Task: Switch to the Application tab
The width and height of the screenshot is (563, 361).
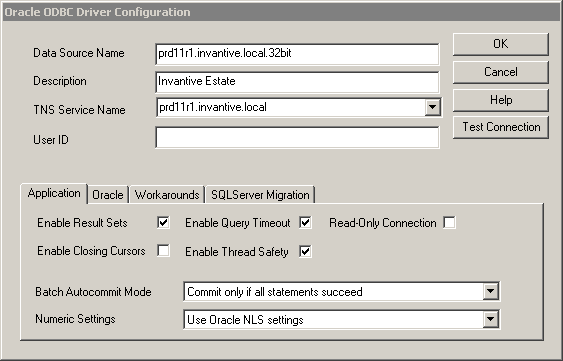Action: click(x=54, y=193)
